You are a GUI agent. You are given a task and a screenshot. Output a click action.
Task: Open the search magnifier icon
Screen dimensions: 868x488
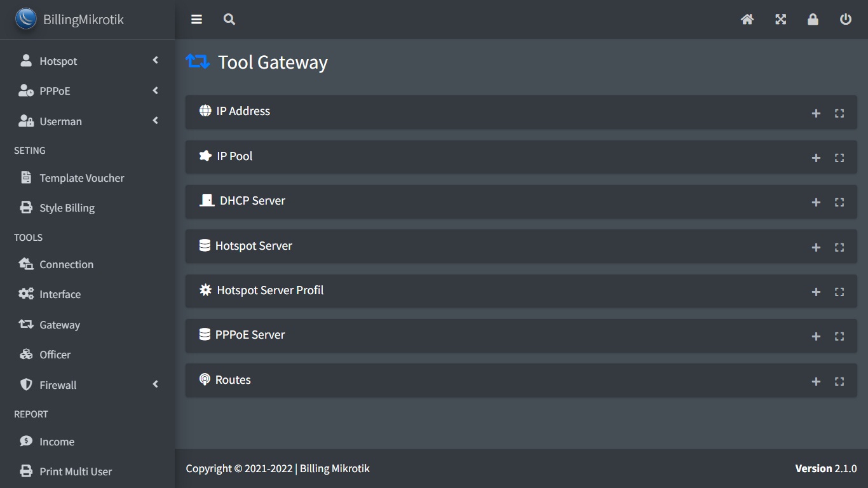point(229,20)
